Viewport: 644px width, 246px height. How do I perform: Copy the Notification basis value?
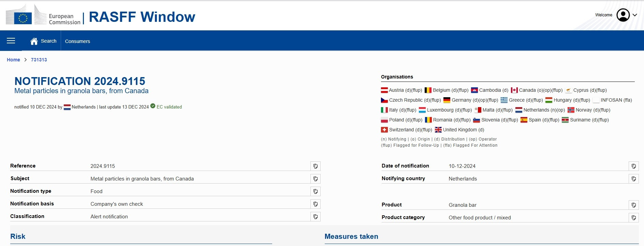316,204
